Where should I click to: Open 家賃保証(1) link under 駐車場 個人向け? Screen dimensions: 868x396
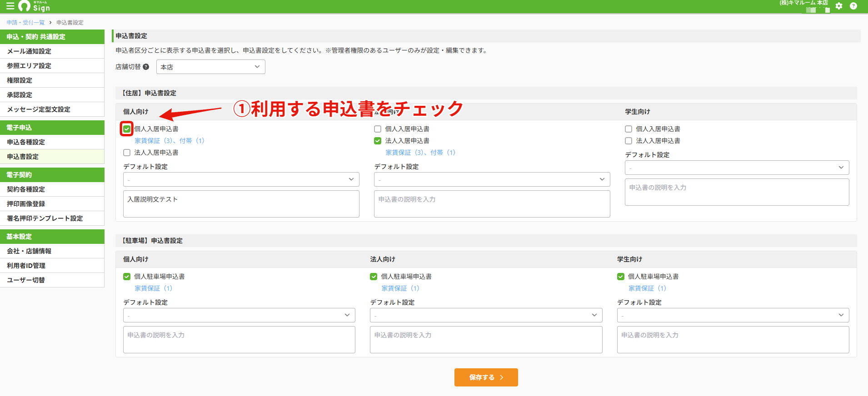coord(154,288)
